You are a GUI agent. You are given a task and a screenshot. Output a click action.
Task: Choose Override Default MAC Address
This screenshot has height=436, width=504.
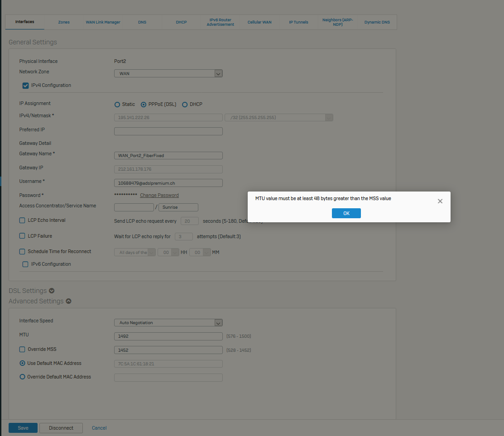(22, 377)
